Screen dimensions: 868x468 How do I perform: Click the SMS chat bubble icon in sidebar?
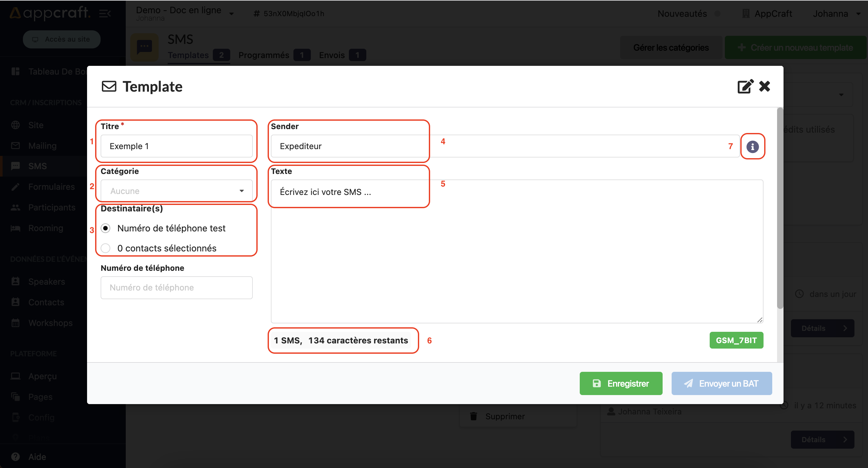click(15, 166)
